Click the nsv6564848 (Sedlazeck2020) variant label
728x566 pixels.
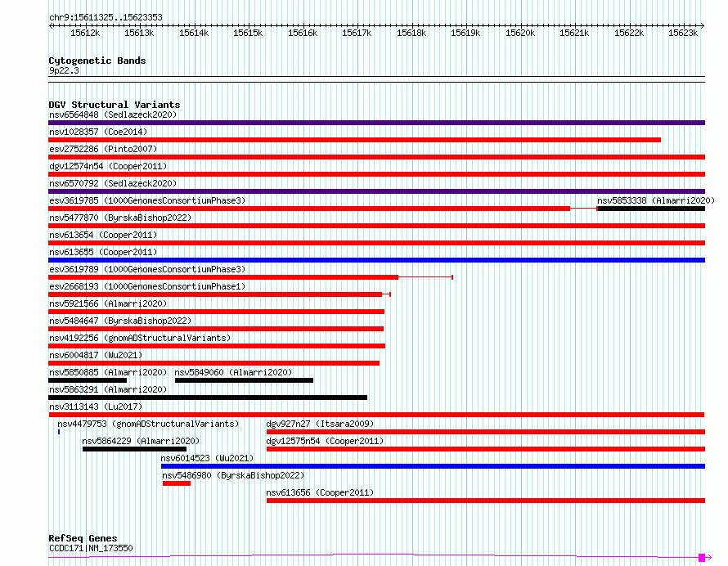click(x=113, y=115)
